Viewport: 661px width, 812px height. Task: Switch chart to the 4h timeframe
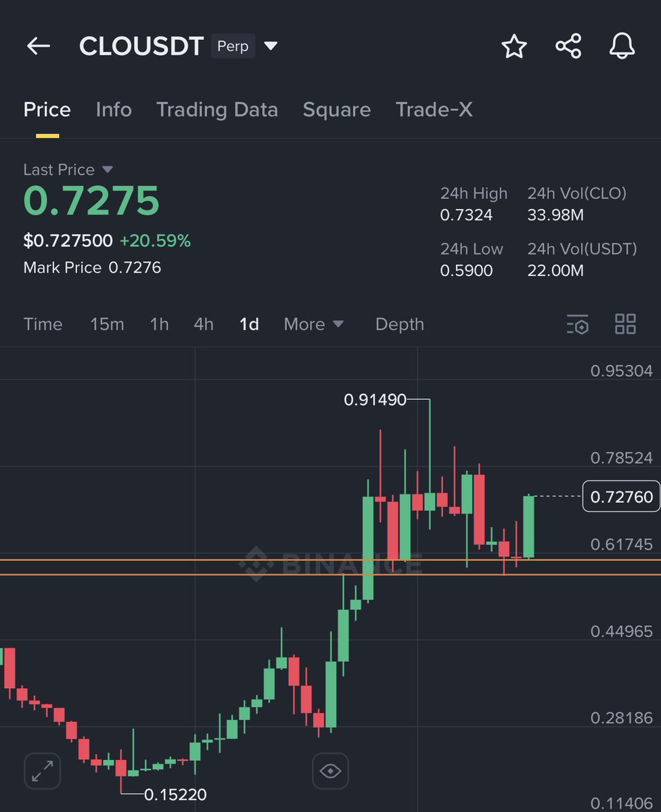204,324
